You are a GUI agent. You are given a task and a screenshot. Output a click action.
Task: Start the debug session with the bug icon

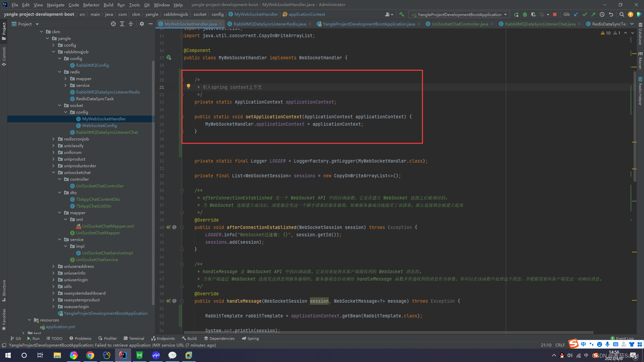point(525,14)
